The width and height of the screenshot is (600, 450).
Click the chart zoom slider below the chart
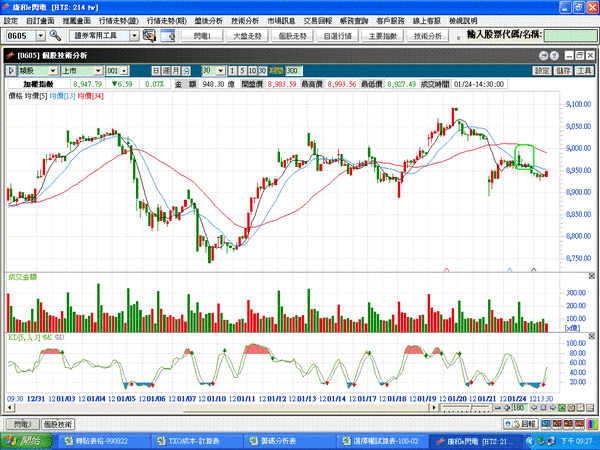(x=466, y=408)
